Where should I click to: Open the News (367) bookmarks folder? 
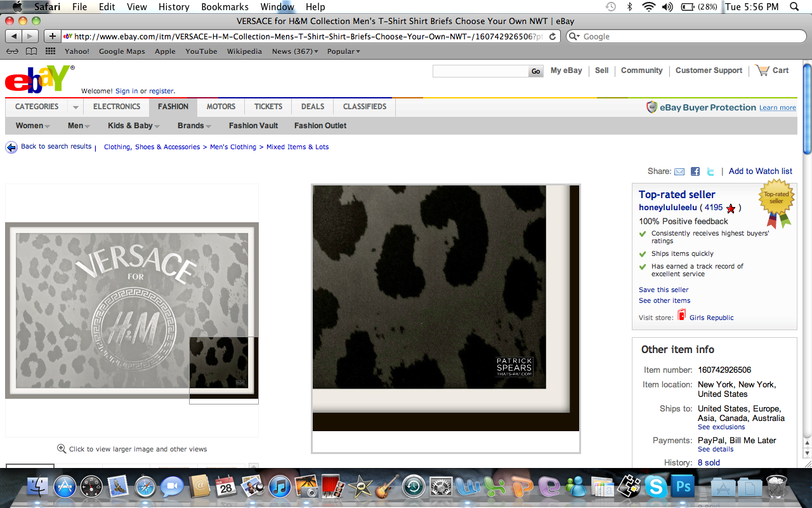[295, 51]
